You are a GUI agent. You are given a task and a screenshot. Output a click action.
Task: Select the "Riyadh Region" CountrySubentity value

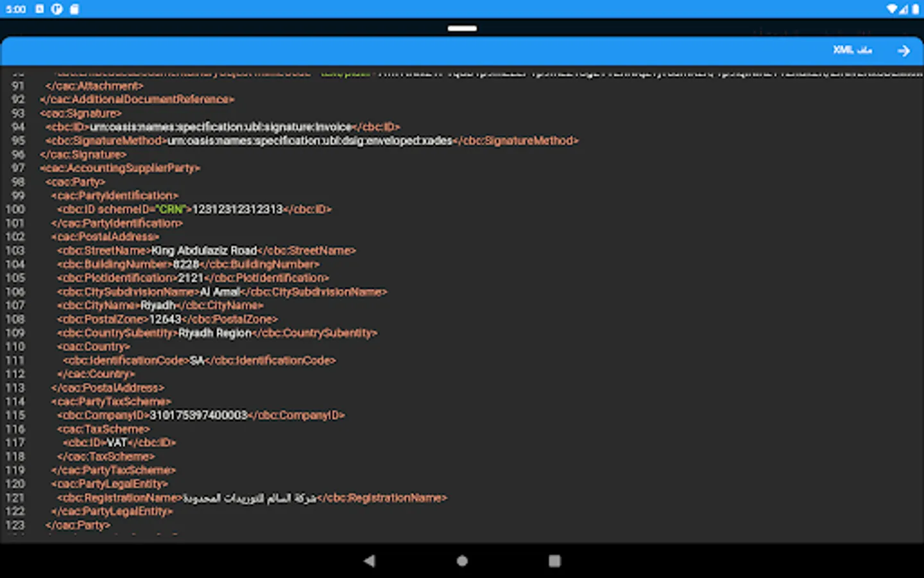(215, 333)
